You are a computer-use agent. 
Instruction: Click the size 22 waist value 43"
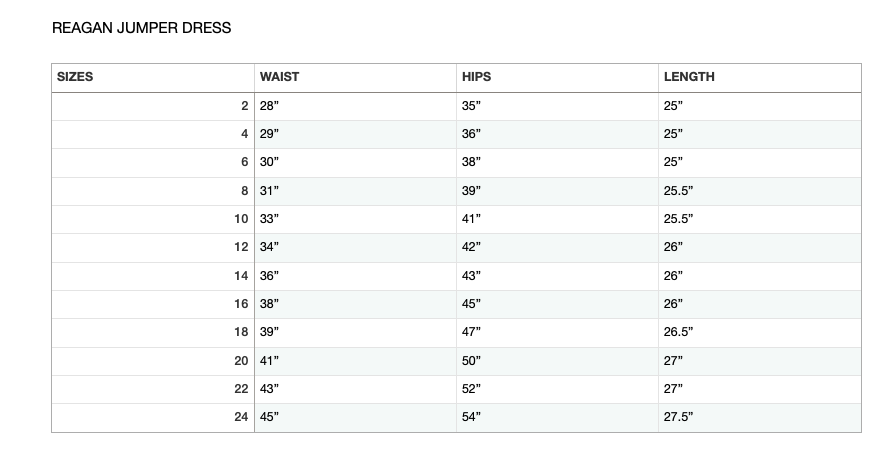click(269, 389)
